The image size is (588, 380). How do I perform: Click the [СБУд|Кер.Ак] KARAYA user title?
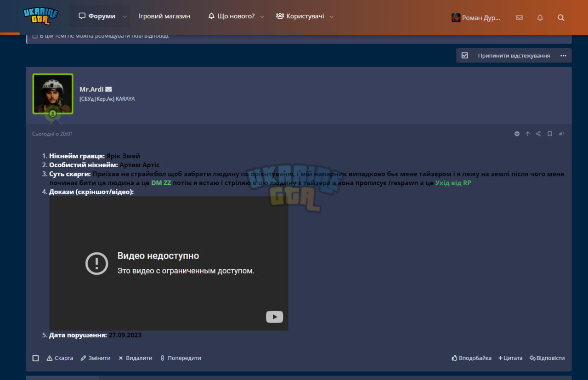coord(107,99)
